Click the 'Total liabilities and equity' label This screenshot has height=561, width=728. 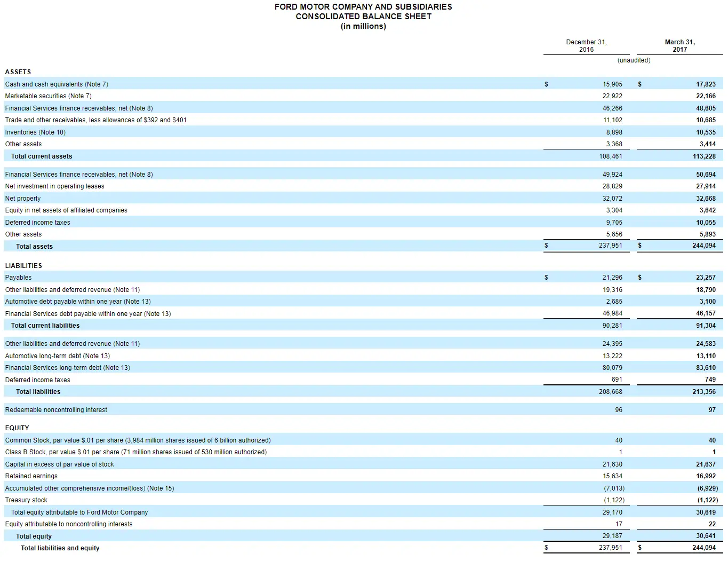coord(60,548)
